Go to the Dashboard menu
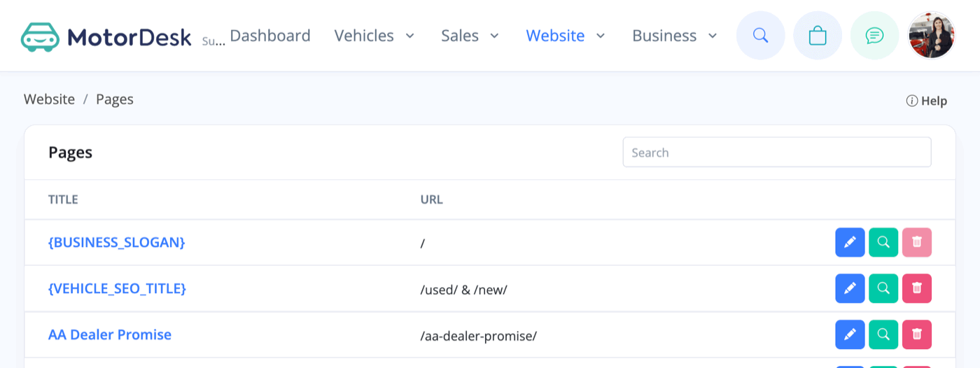This screenshot has width=980, height=368. tap(270, 36)
